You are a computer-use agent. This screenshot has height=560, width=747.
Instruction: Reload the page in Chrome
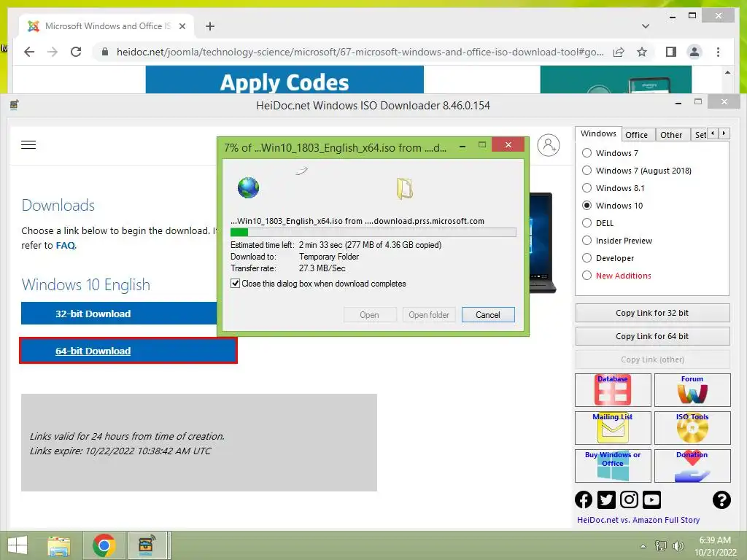click(x=76, y=52)
